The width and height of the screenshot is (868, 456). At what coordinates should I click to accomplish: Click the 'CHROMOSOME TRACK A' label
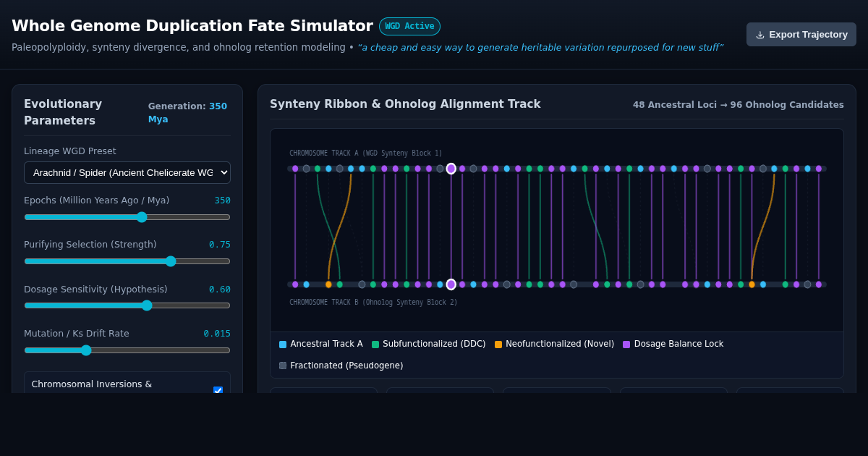[366, 153]
